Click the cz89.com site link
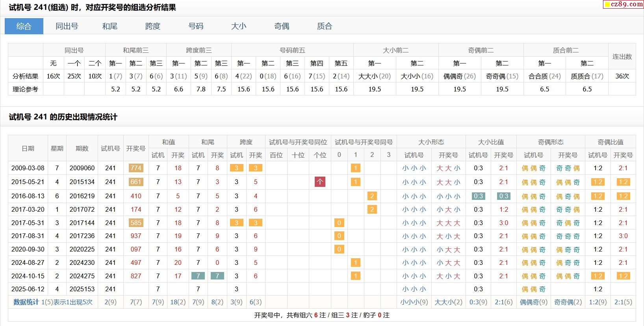Viewport: 644px width, 326px height. click(624, 4)
